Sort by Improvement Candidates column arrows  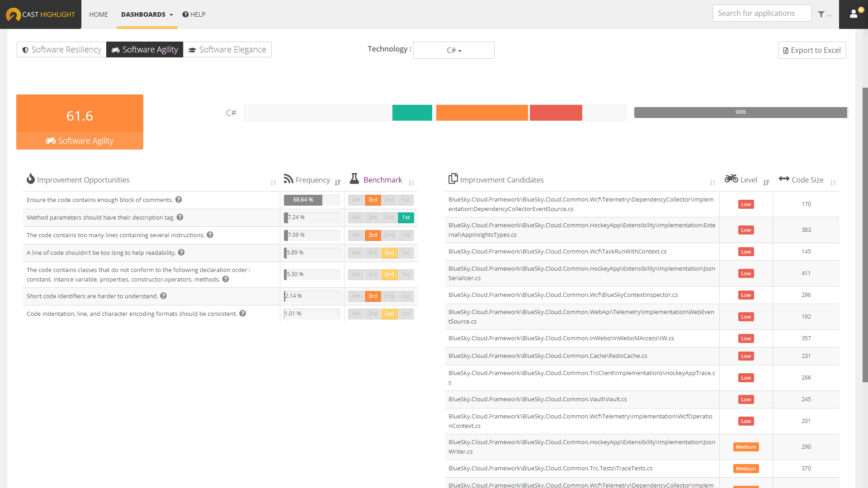[712, 183]
